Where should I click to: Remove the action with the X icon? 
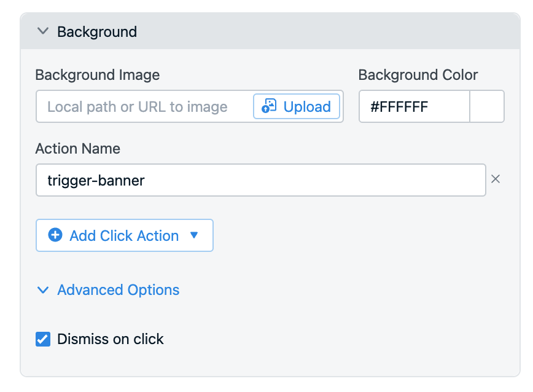496,179
